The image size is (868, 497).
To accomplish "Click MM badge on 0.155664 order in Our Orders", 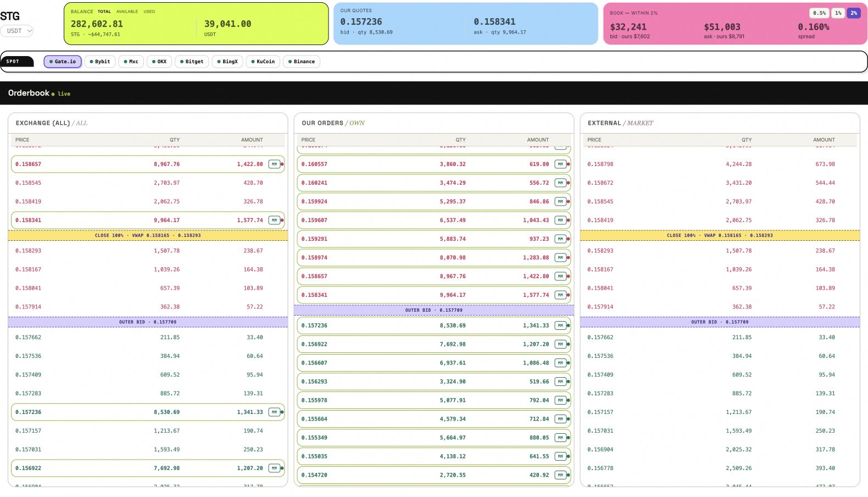I will click(x=560, y=419).
